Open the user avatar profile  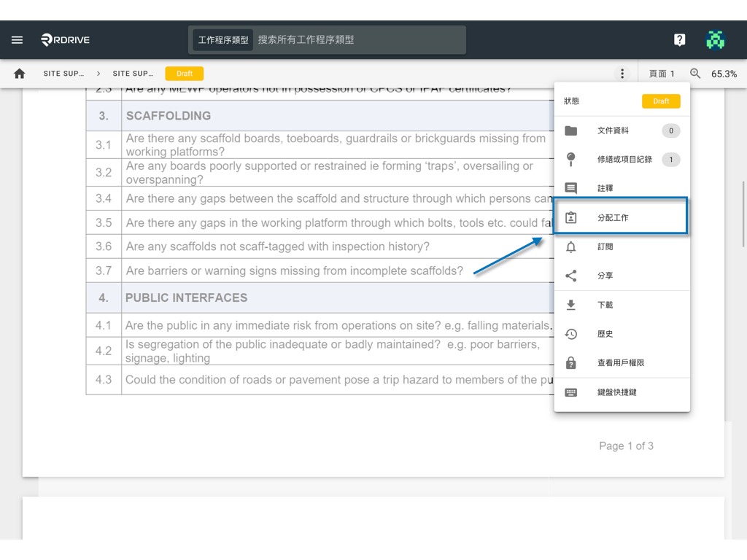click(x=715, y=40)
